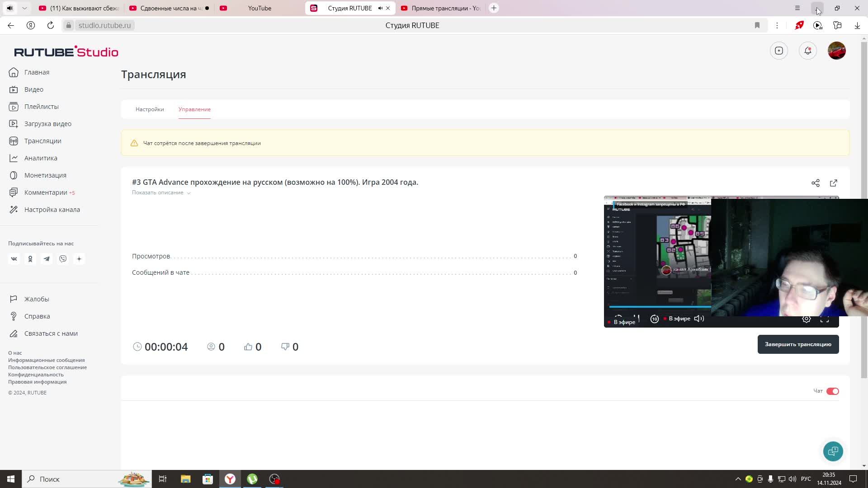Click the add video plus icon in header
868x488 pixels.
tap(778, 51)
